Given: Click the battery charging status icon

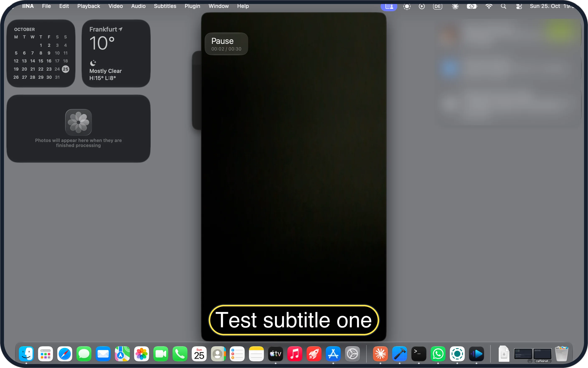Looking at the screenshot, I should 472,6.
